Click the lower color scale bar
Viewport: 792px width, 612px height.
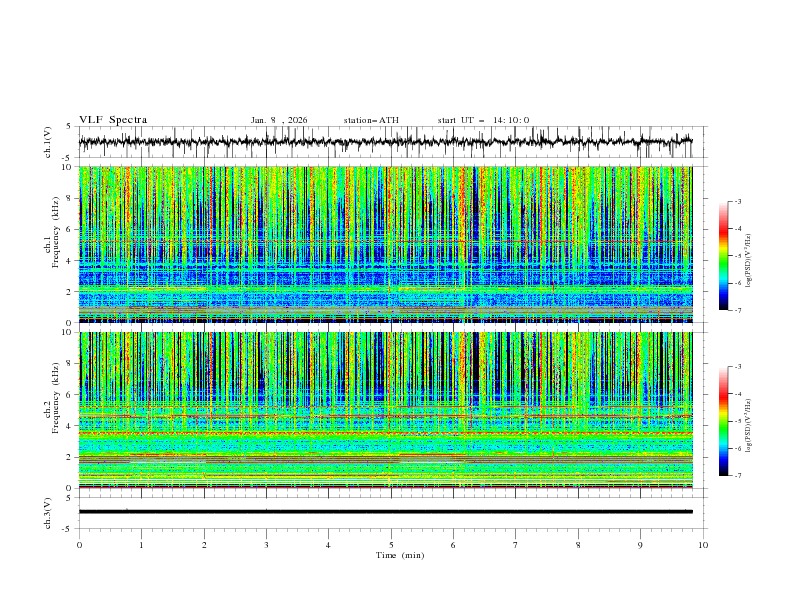pos(724,421)
